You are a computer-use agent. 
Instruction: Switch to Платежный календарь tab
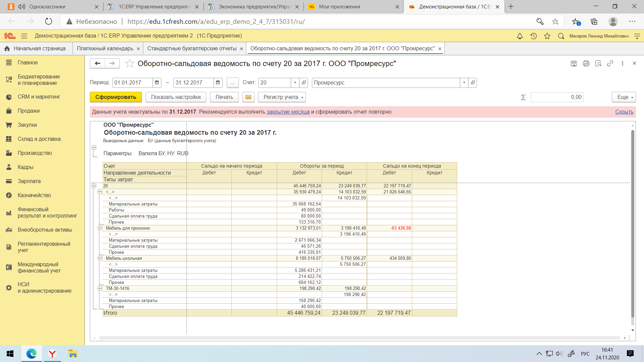coord(105,49)
